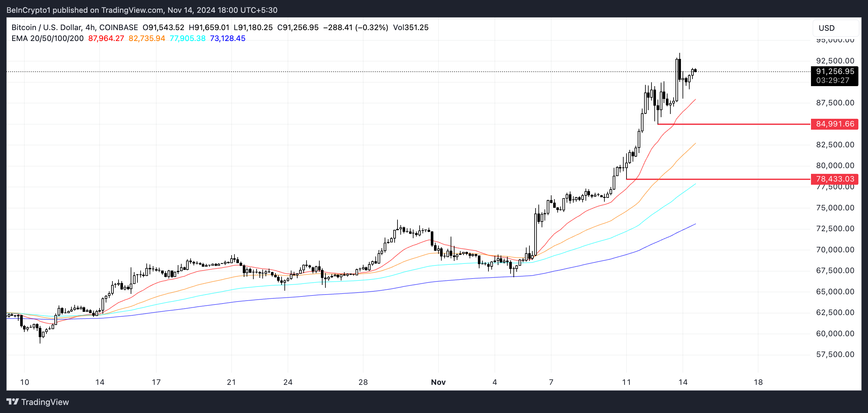
Task: Click the 70,000.00 price axis label
Action: pyautogui.click(x=835, y=250)
